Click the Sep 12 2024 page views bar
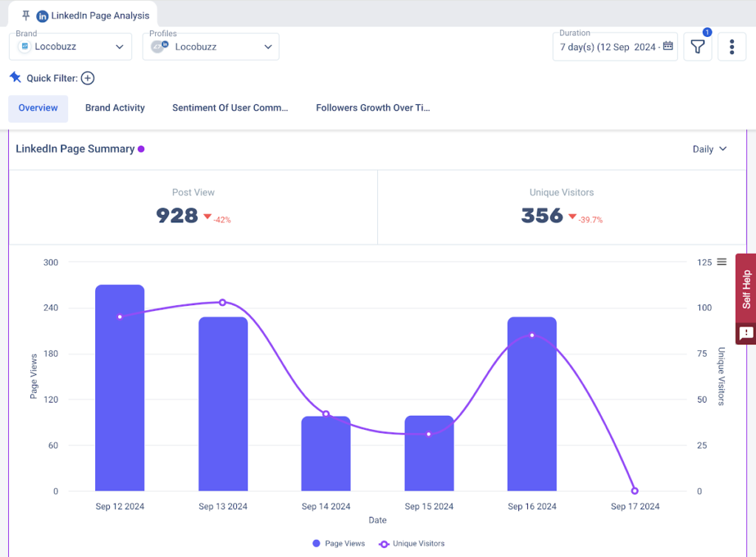Viewport: 756px width, 557px height. pos(120,388)
